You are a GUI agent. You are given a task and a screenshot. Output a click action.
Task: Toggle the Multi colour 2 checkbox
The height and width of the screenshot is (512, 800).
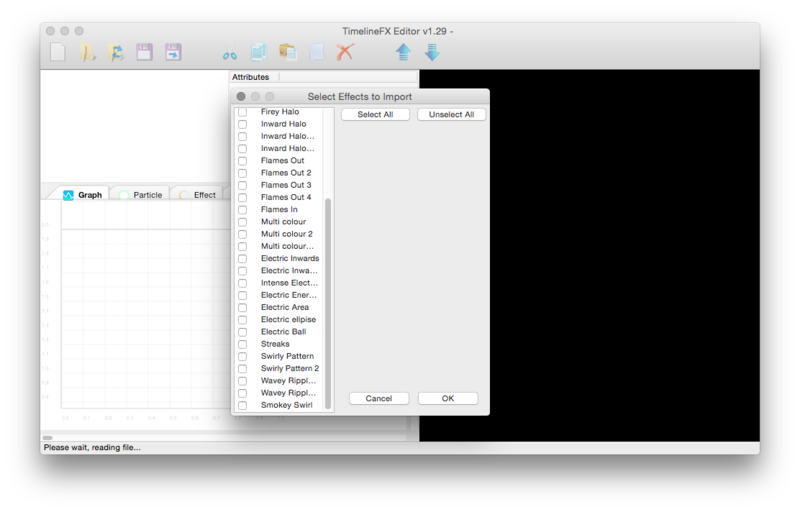tap(242, 234)
